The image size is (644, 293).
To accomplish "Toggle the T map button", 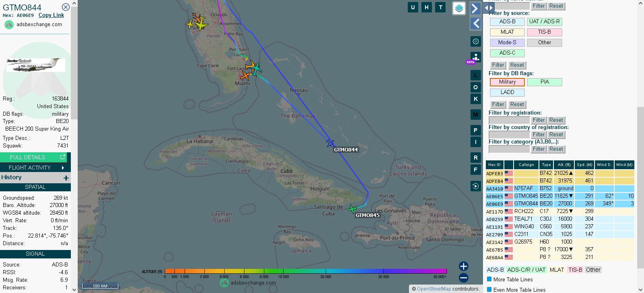I will pos(440,7).
